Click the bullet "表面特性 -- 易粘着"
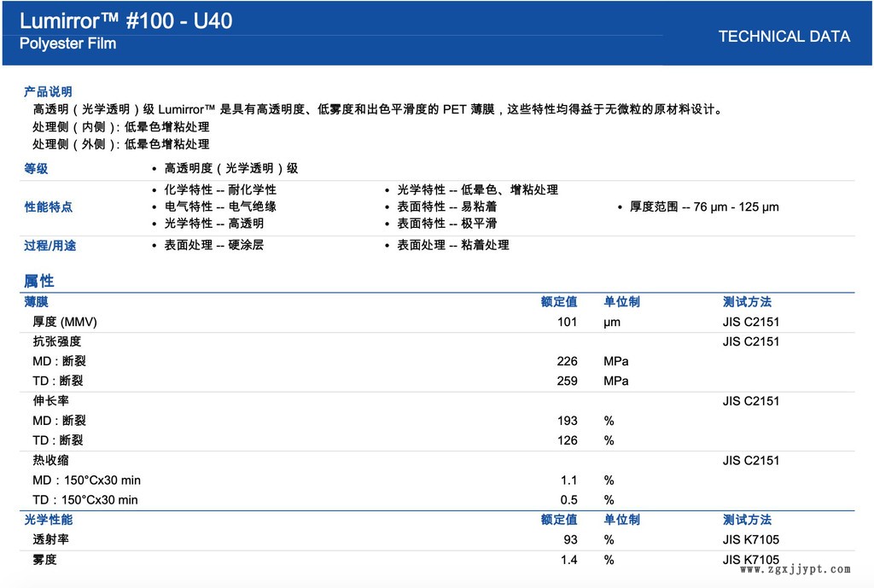The width and height of the screenshot is (874, 588). pyautogui.click(x=447, y=207)
